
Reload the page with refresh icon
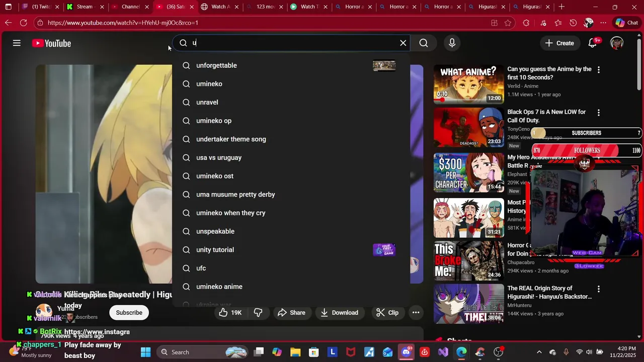(x=23, y=23)
